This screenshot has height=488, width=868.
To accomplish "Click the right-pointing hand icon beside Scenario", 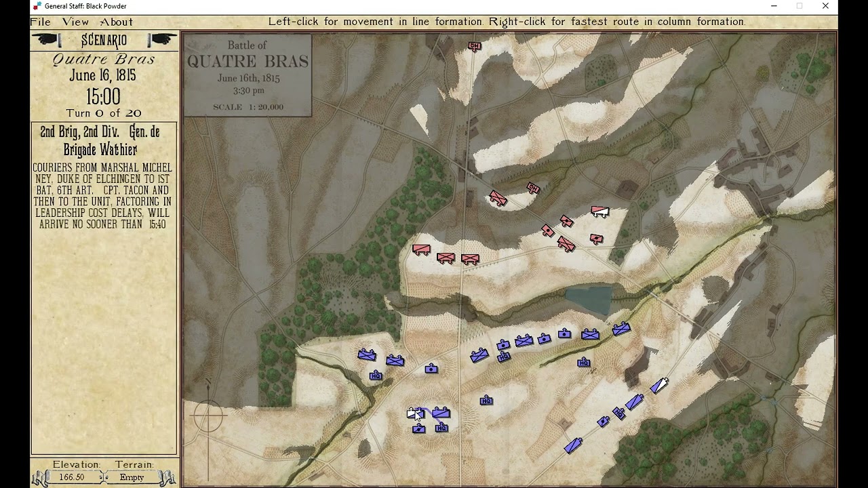I will [x=161, y=40].
